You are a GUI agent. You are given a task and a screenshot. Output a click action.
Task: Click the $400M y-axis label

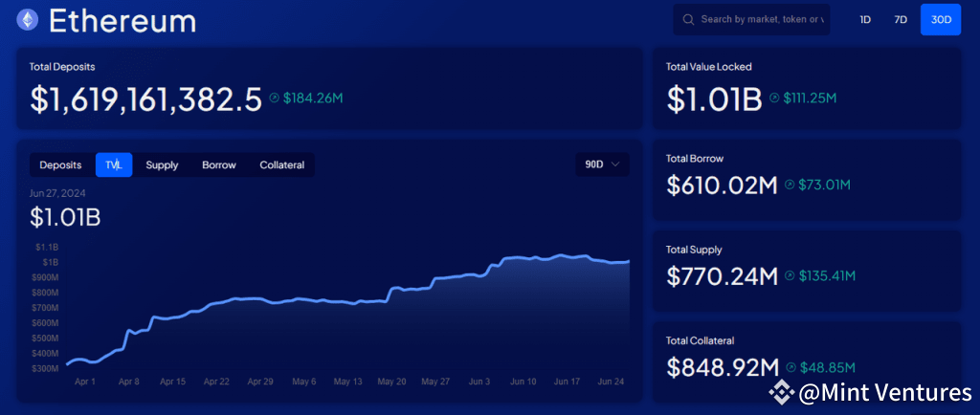45,354
